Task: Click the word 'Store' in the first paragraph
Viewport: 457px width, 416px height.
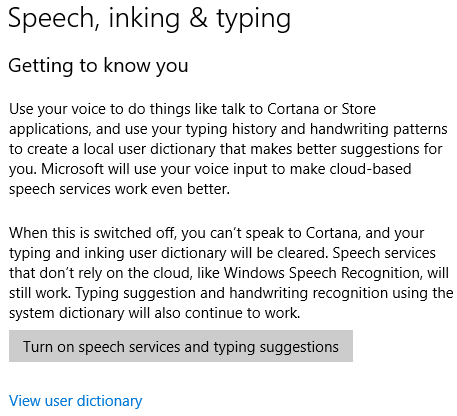Action: 358,109
